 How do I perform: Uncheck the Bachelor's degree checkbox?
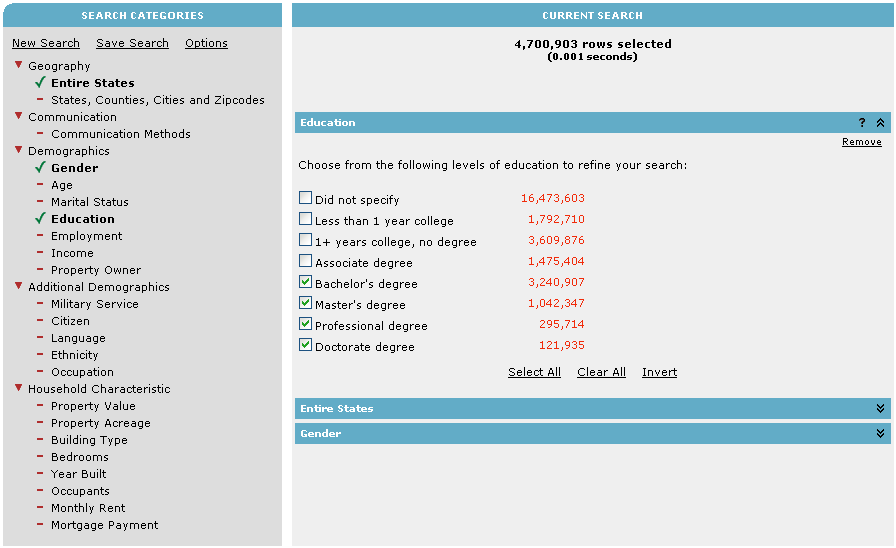pos(306,282)
